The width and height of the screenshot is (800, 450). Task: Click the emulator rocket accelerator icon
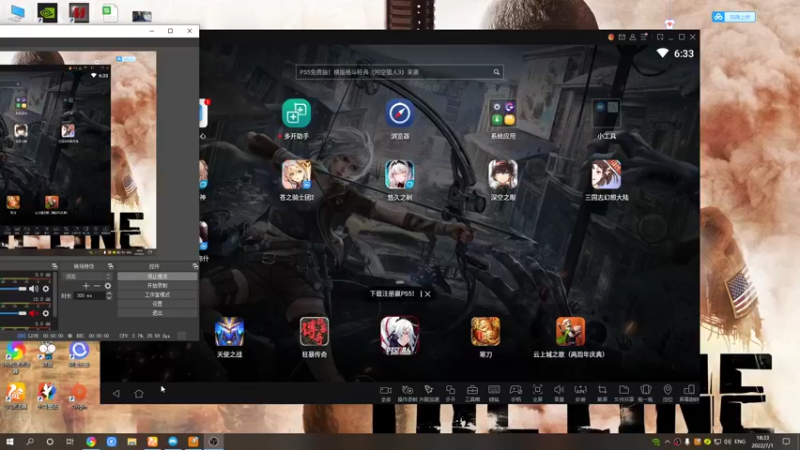tap(429, 390)
